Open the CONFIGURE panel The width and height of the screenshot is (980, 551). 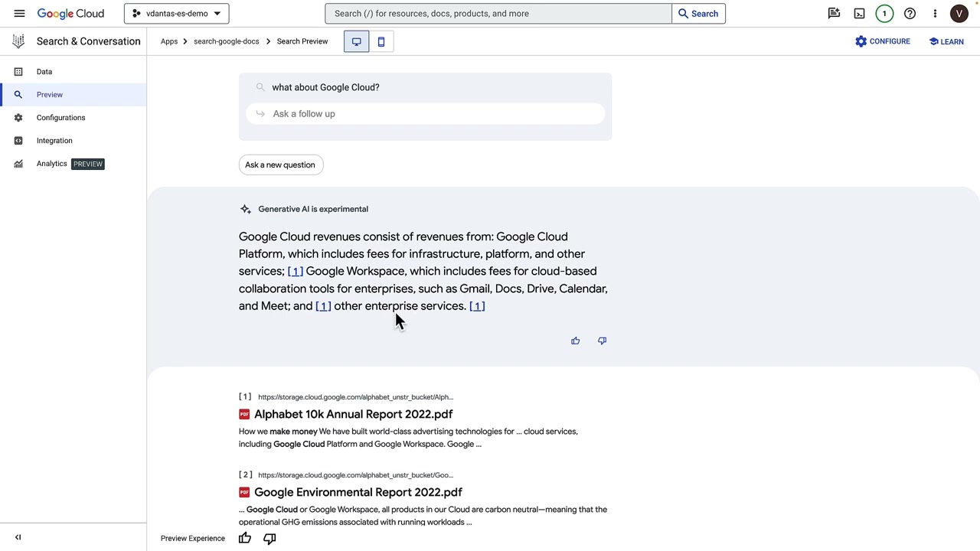pyautogui.click(x=882, y=41)
